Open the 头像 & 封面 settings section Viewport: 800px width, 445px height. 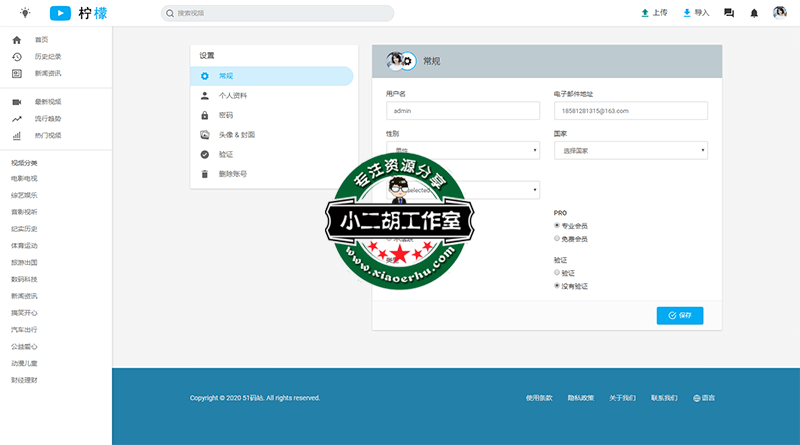click(236, 134)
